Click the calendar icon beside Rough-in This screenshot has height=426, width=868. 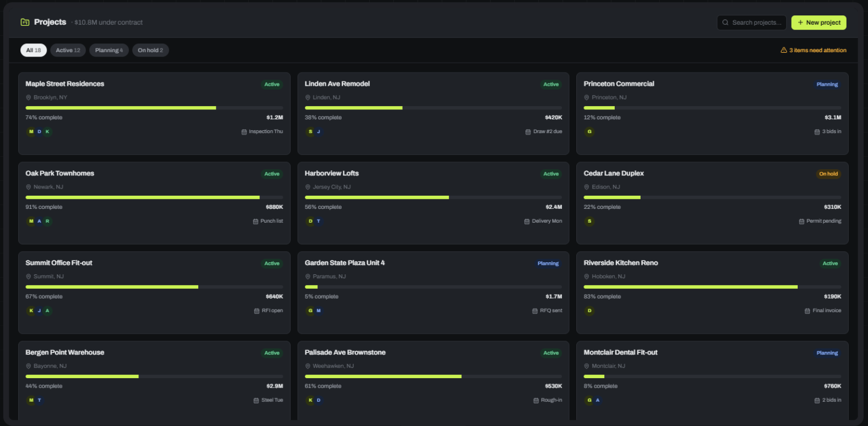pyautogui.click(x=536, y=401)
